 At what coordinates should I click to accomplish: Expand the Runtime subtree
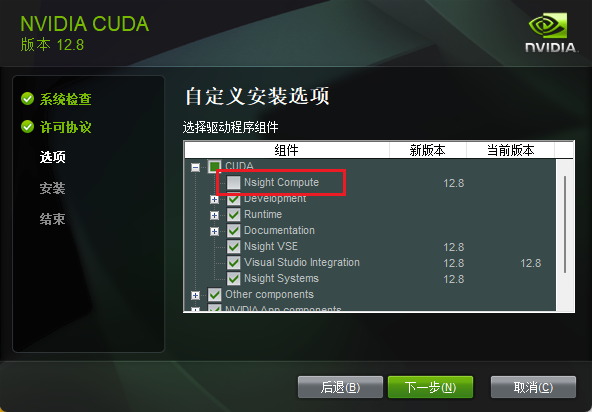pyautogui.click(x=214, y=215)
